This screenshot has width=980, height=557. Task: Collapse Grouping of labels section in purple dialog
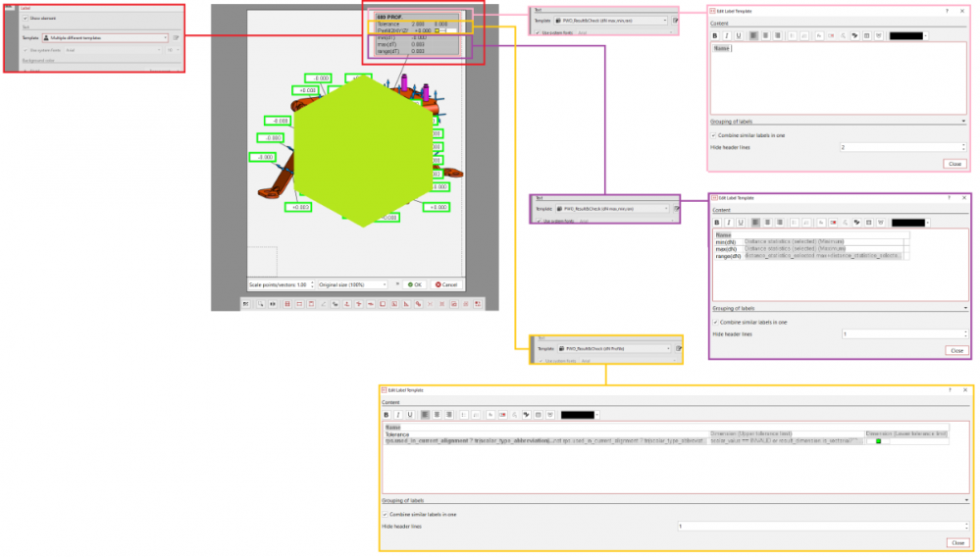[964, 308]
